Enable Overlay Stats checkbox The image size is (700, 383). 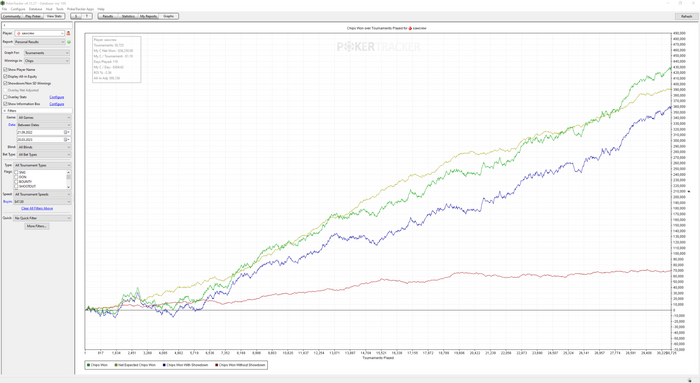pyautogui.click(x=5, y=97)
